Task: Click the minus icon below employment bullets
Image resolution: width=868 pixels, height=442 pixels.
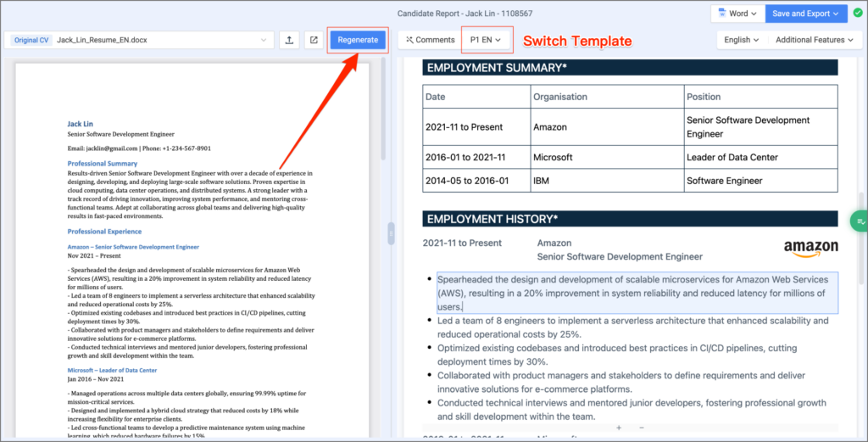Action: coord(642,428)
